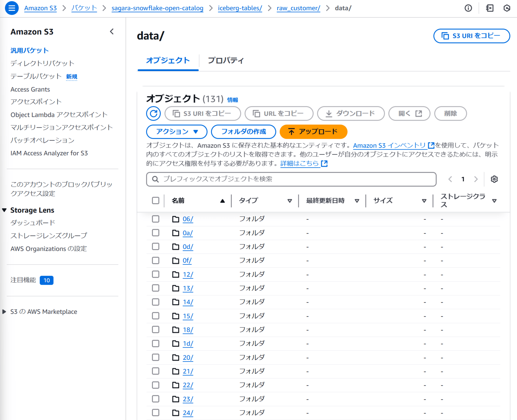The height and width of the screenshot is (420, 517).
Task: Click the info panel icon in header
Action: (x=468, y=8)
